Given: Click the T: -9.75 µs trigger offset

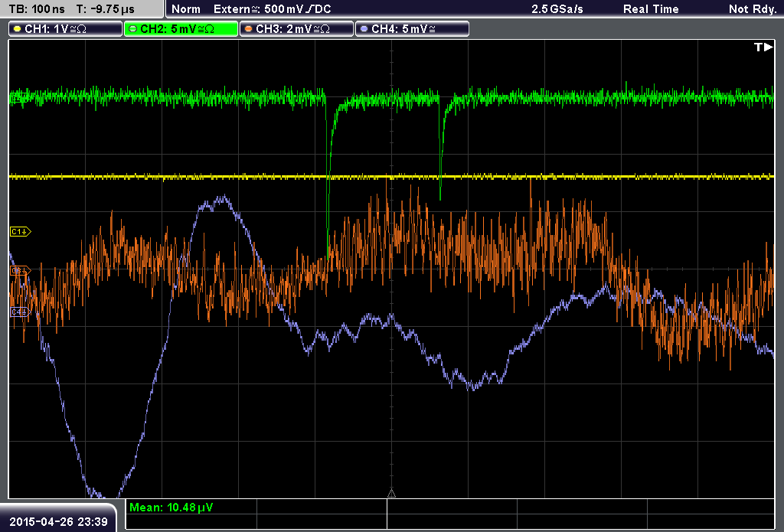Looking at the screenshot, I should point(105,9).
